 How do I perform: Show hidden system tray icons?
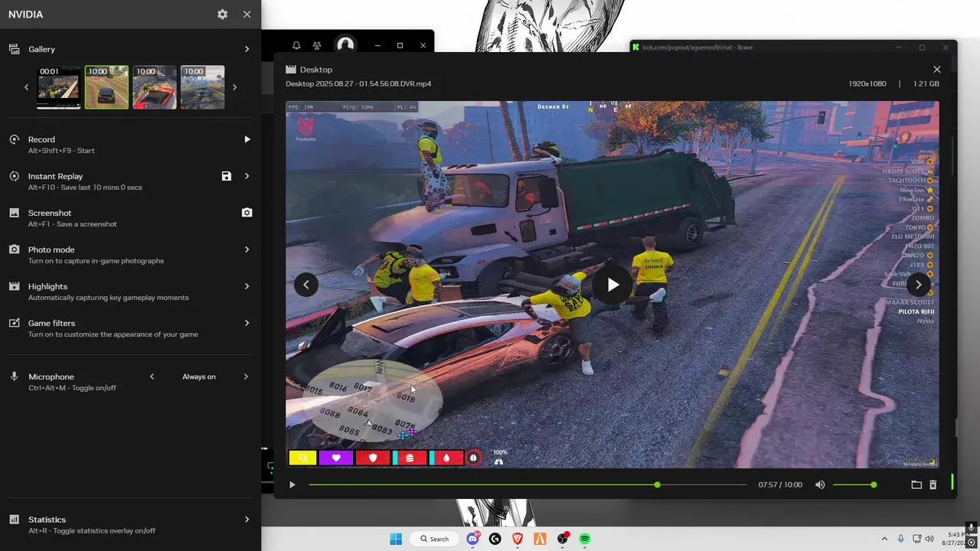884,539
